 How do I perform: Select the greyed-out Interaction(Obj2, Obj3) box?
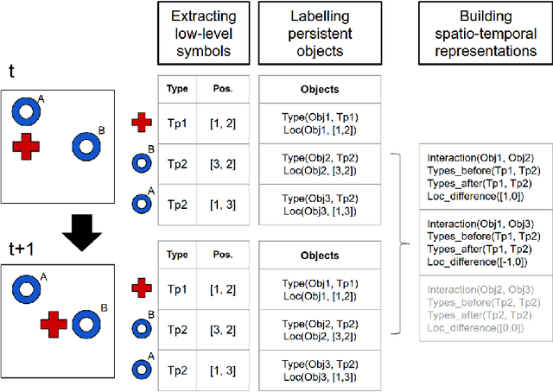pos(481,305)
